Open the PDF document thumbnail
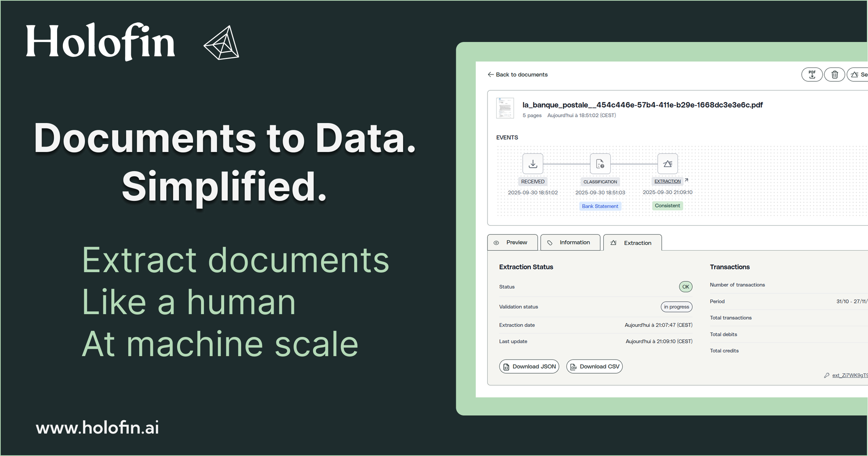This screenshot has height=456, width=868. [x=505, y=108]
